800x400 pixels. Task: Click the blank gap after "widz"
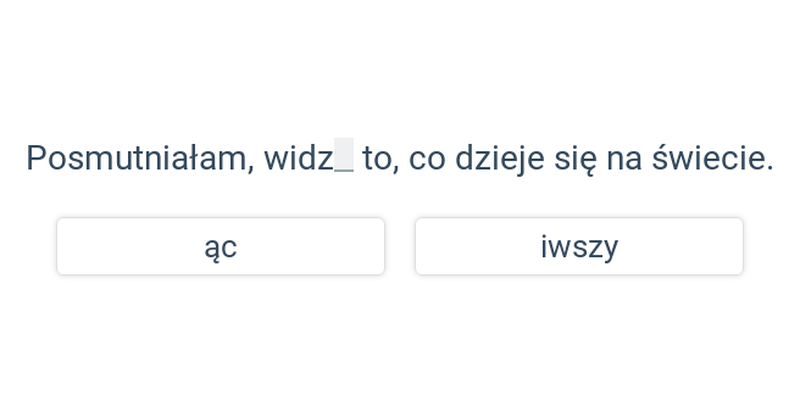(344, 156)
